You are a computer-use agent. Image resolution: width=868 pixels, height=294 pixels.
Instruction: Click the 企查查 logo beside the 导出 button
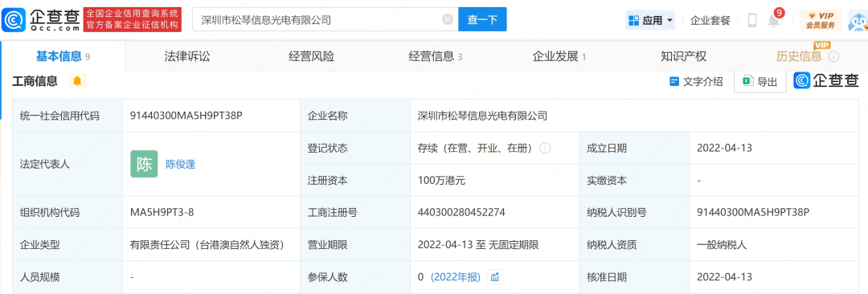pos(826,81)
